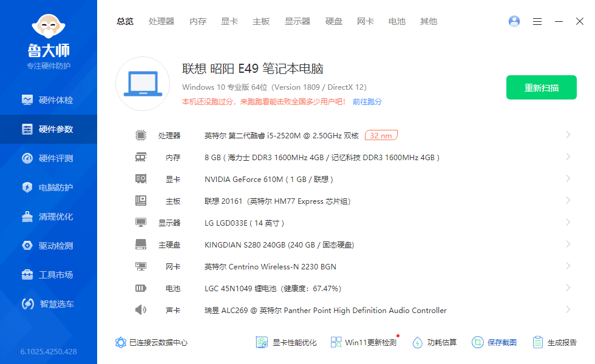Viewport: 595px width, 364px height.
Task: Click the 显卡性能优化 label
Action: [294, 343]
